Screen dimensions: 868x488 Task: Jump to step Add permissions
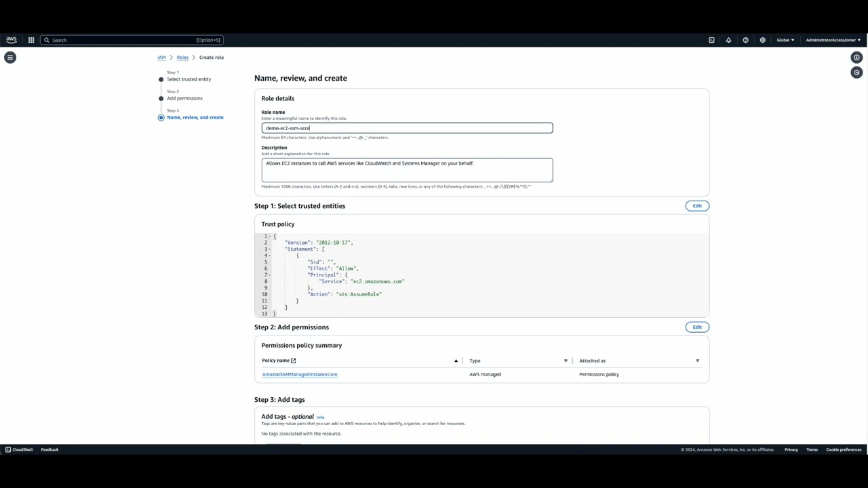click(x=184, y=98)
